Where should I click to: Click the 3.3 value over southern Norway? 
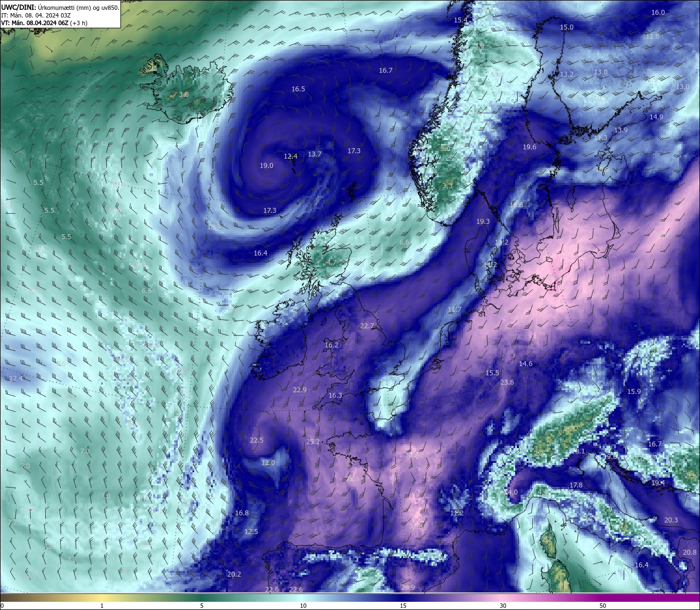click(447, 186)
